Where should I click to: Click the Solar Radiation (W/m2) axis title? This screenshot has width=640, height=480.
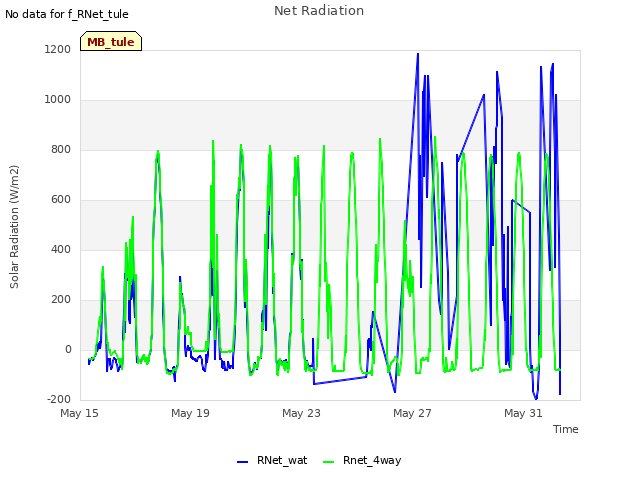click(x=14, y=227)
